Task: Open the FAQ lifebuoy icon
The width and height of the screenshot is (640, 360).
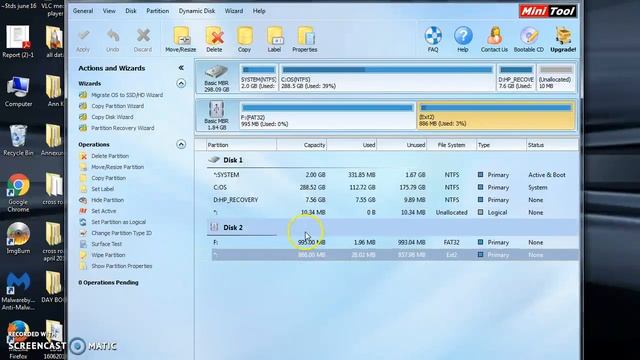Action: 433,40
